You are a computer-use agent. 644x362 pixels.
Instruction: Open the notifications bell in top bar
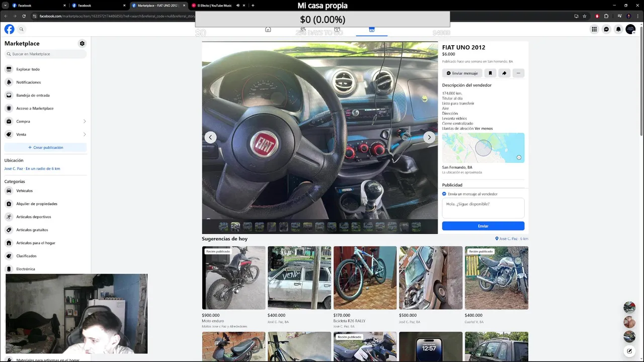coord(618,29)
